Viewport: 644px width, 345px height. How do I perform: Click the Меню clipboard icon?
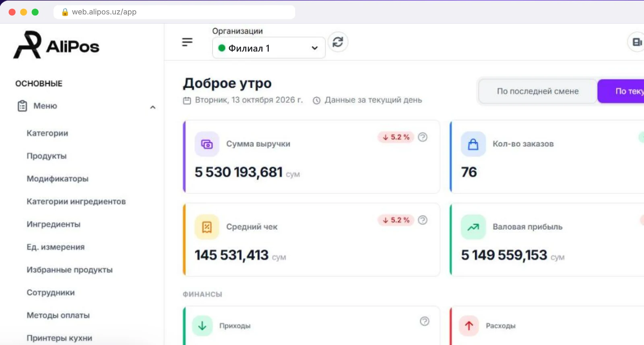click(23, 106)
